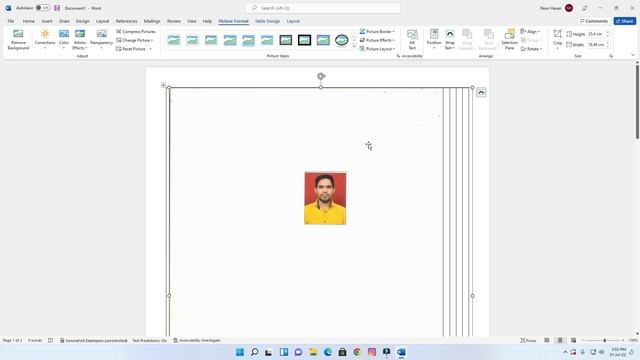Screen dimensions: 640x360
Task: Open the Rotate dropdown
Action: [531, 49]
